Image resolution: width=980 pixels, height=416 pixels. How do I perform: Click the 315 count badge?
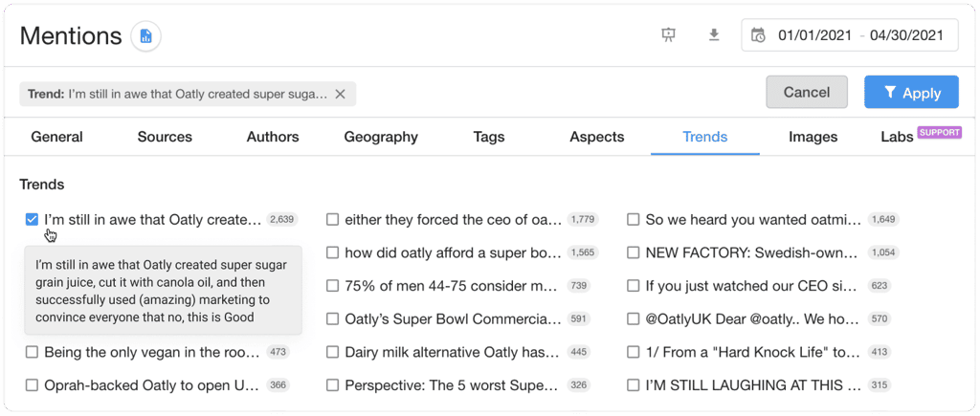pos(880,385)
